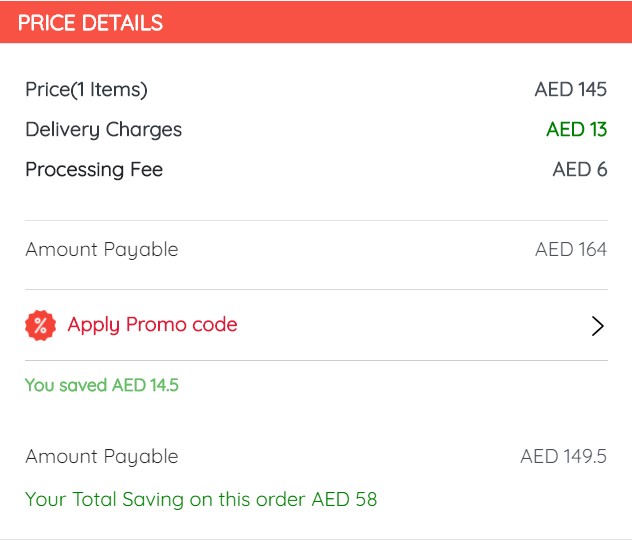Select the Price(1 Items) label
Screen dimensions: 632x540
click(86, 90)
